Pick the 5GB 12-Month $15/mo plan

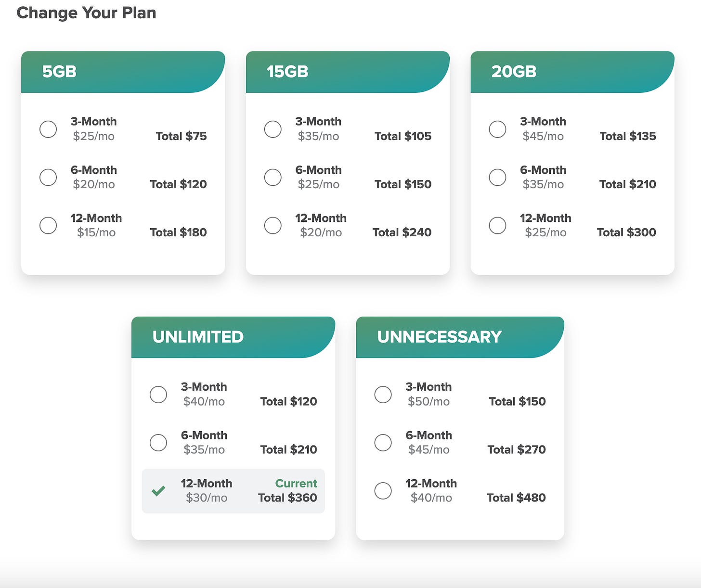48,225
